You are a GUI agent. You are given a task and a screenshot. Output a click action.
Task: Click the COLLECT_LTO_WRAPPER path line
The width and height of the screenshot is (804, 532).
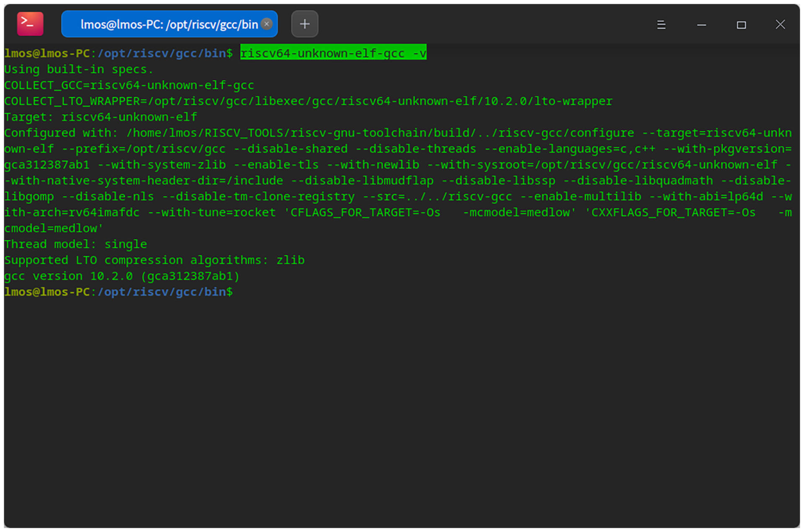coord(308,101)
